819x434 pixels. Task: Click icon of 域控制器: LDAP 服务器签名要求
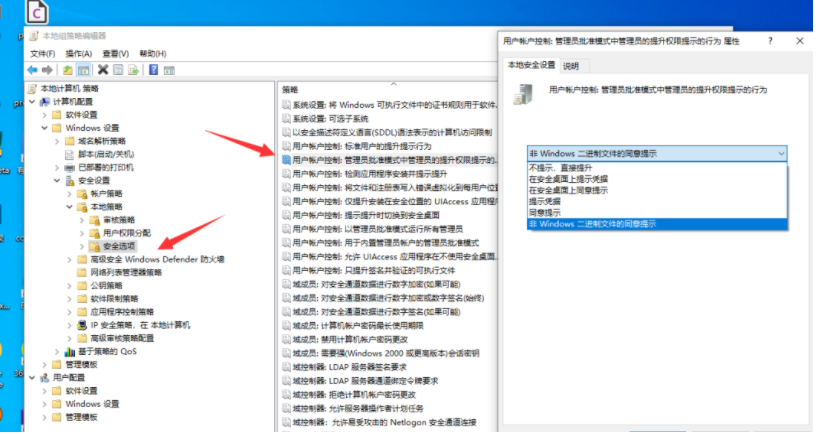[x=286, y=367]
